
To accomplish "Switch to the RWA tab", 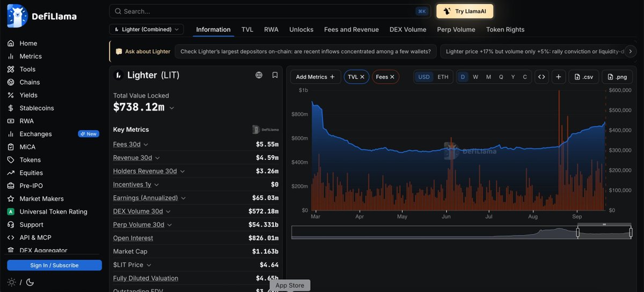I will pyautogui.click(x=271, y=29).
